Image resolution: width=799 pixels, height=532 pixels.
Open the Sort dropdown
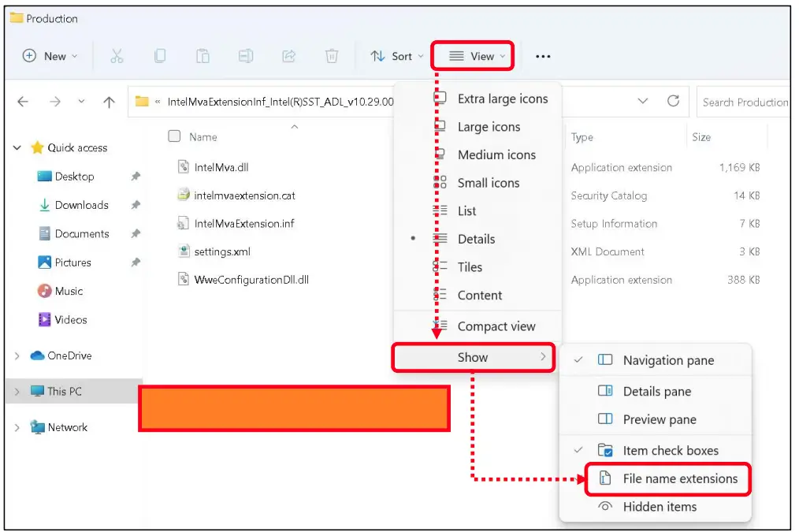tap(397, 56)
